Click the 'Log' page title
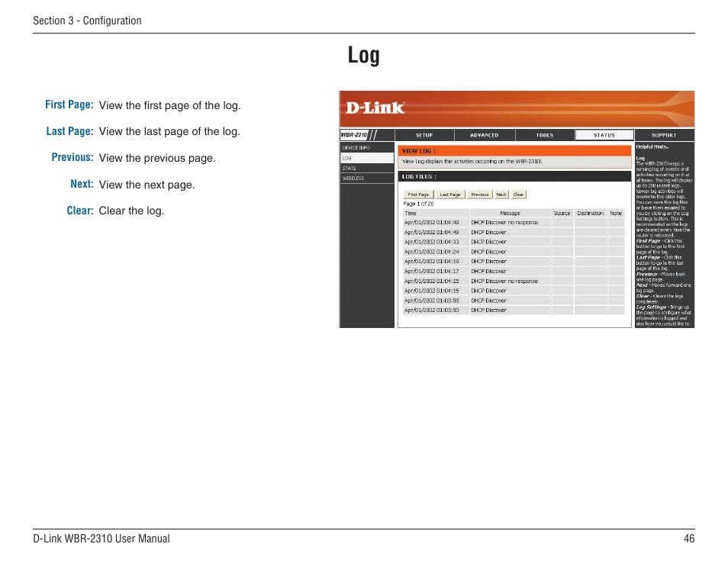This screenshot has height=563, width=728. point(363,56)
